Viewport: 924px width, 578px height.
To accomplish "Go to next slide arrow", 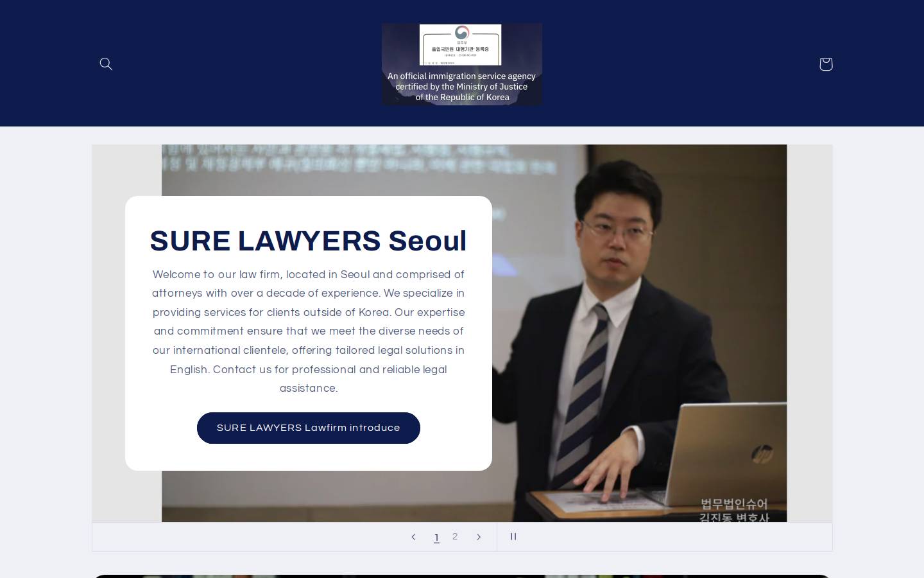I will point(479,537).
